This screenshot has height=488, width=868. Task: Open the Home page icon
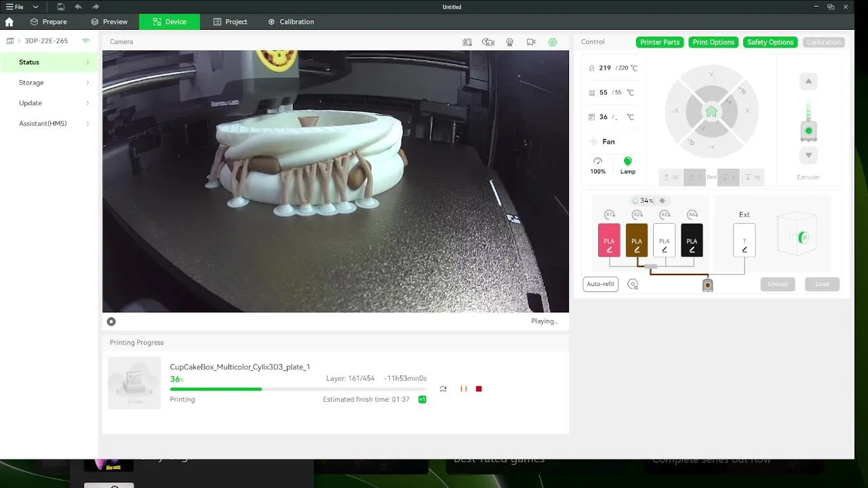coord(9,22)
